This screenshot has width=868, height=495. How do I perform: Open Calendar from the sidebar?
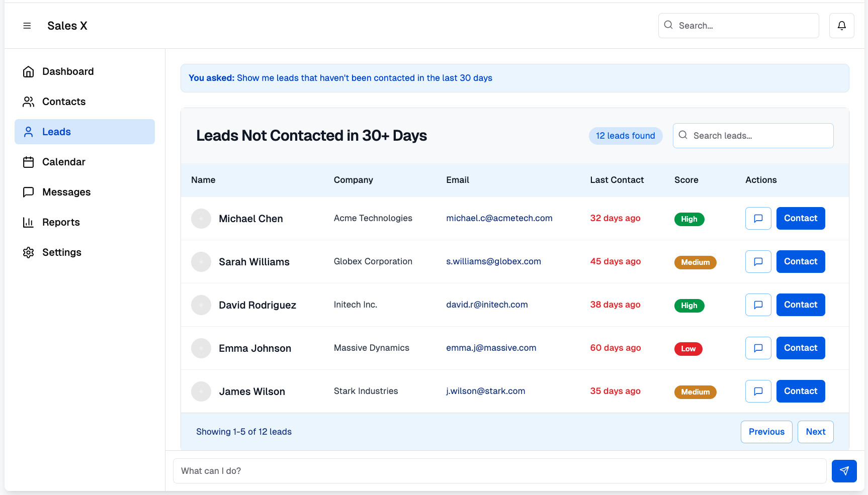pos(84,162)
